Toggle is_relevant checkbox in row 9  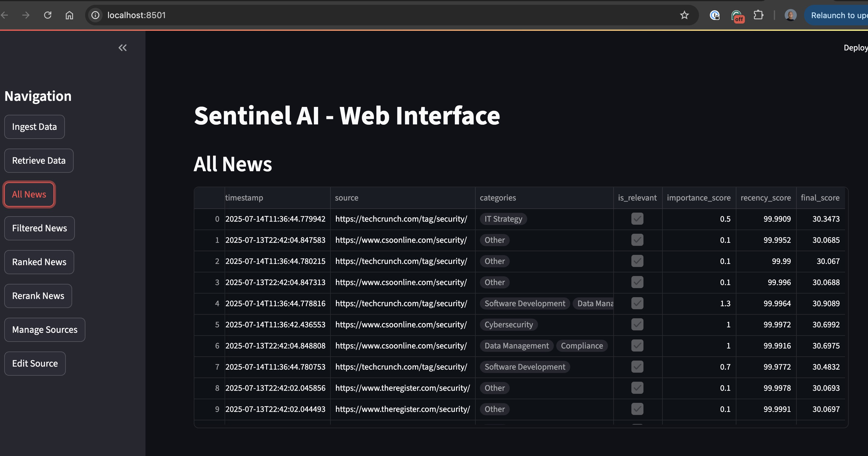tap(637, 409)
